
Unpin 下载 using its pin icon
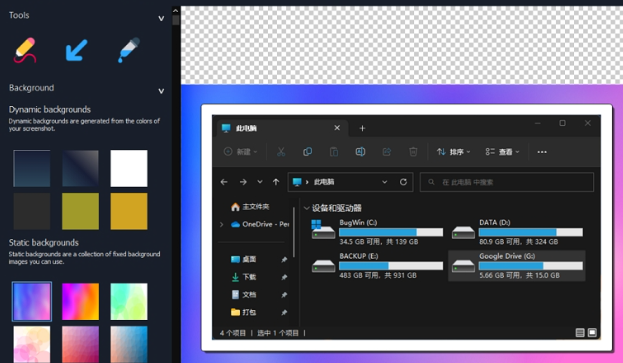coord(284,277)
